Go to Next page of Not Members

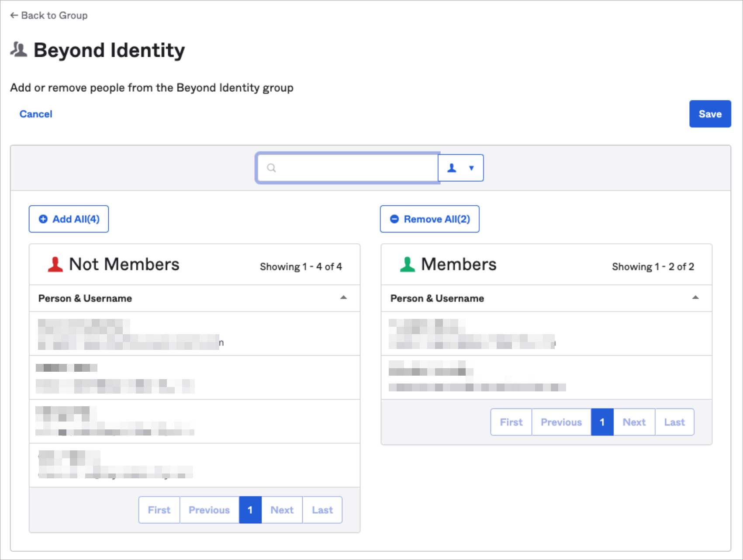282,510
